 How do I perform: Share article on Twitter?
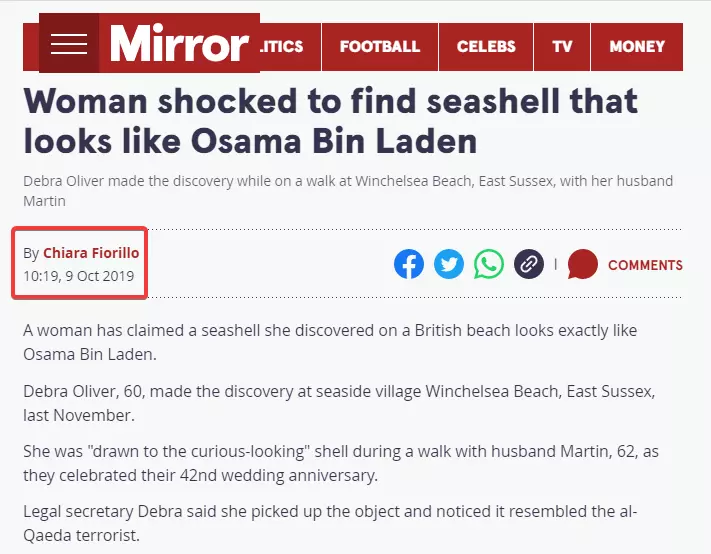pyautogui.click(x=449, y=264)
